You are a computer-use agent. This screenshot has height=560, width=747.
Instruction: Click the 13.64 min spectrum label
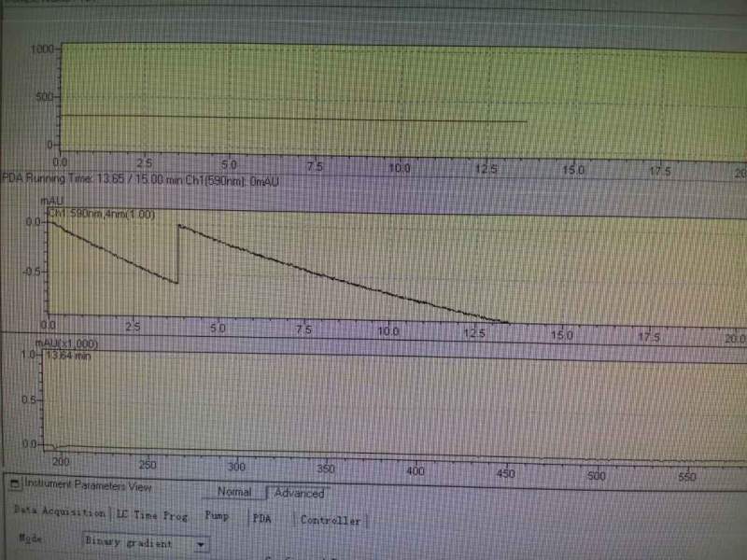coord(68,356)
